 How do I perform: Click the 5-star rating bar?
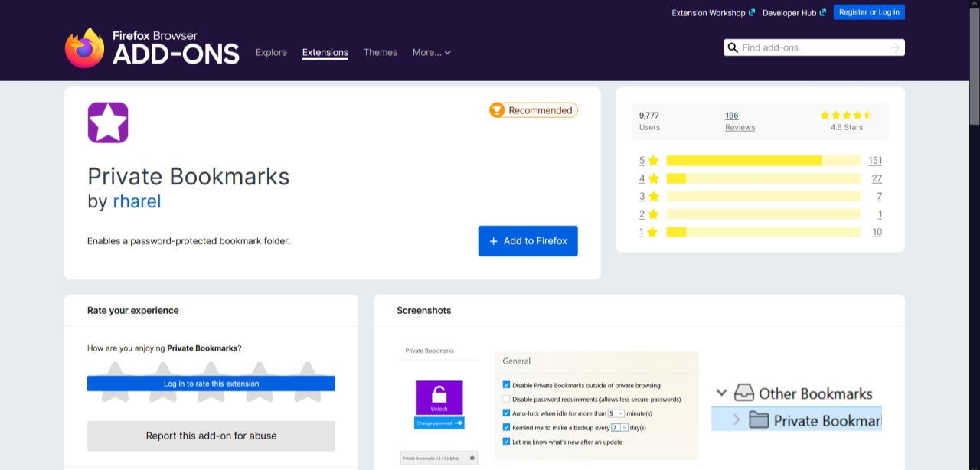click(x=763, y=161)
